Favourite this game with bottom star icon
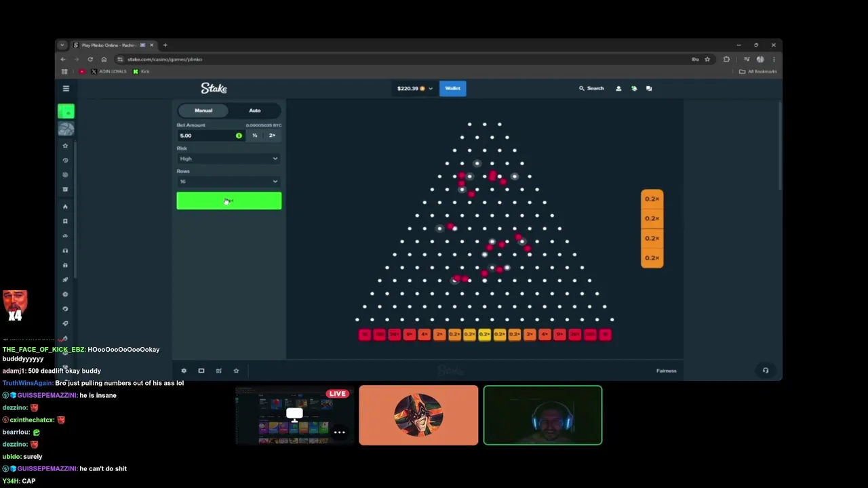 coord(236,371)
